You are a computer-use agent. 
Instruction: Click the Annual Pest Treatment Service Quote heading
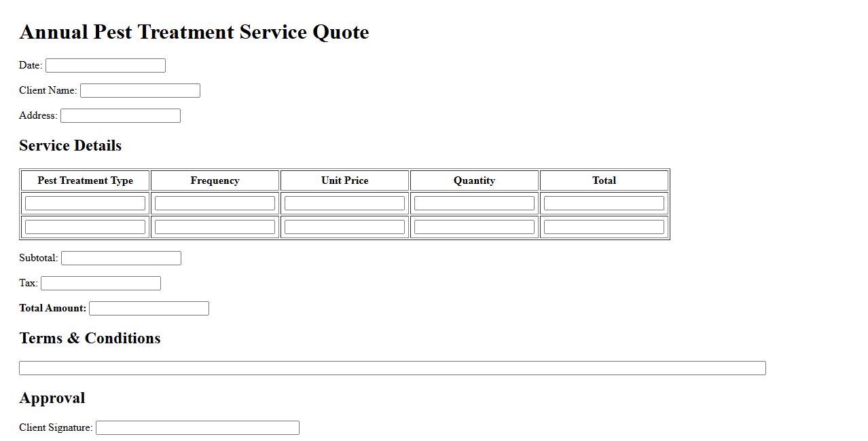[x=194, y=32]
